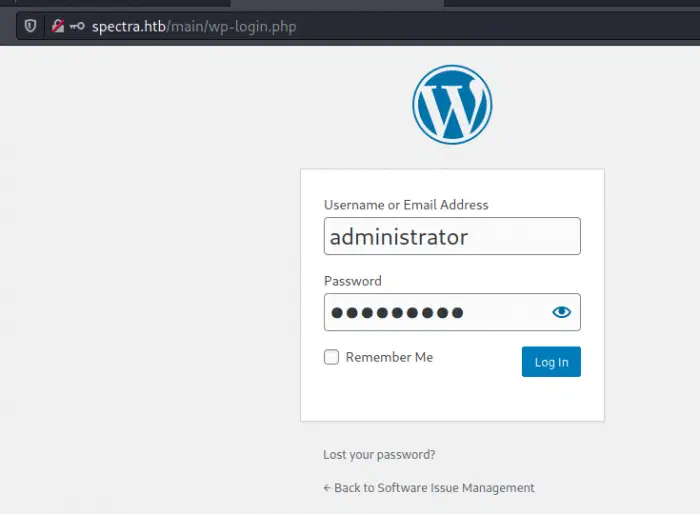The width and height of the screenshot is (700, 514).
Task: Enable the Remember Me checkbox
Action: coord(331,357)
